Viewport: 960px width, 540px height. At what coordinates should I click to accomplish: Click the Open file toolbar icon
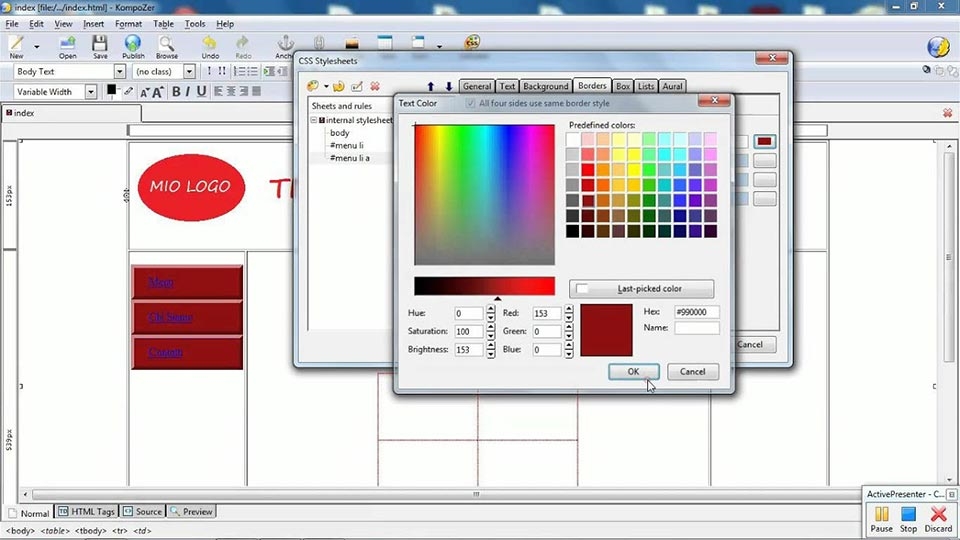pos(67,43)
